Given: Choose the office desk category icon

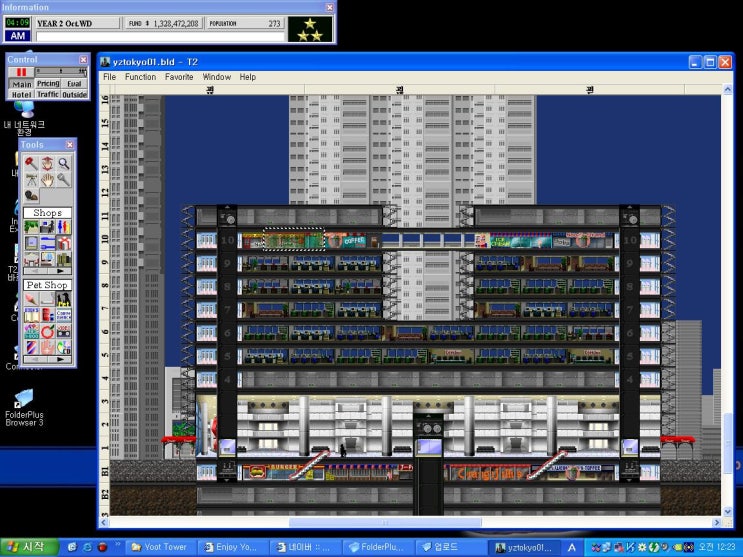Looking at the screenshot, I should pyautogui.click(x=47, y=227).
